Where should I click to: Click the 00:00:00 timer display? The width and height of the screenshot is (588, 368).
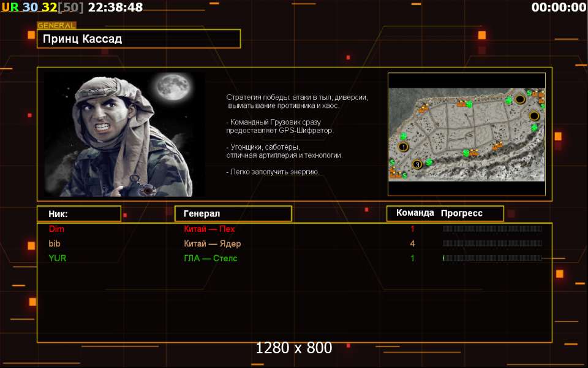click(x=559, y=7)
